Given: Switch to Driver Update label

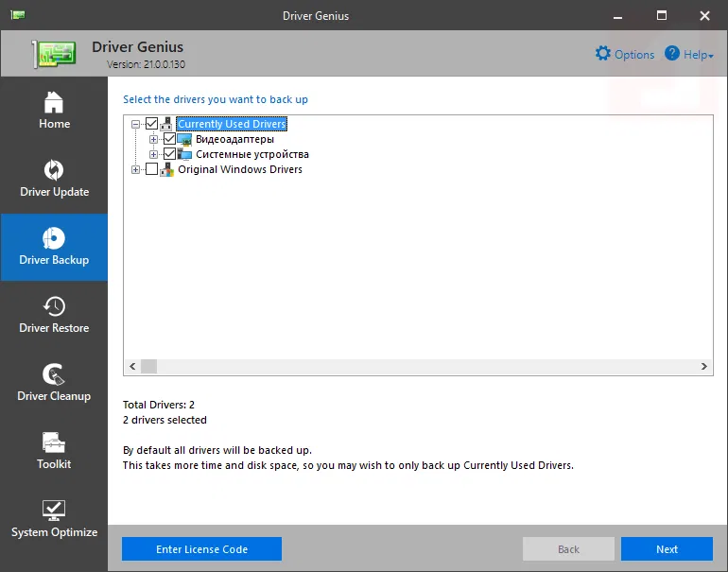Looking at the screenshot, I should [54, 192].
